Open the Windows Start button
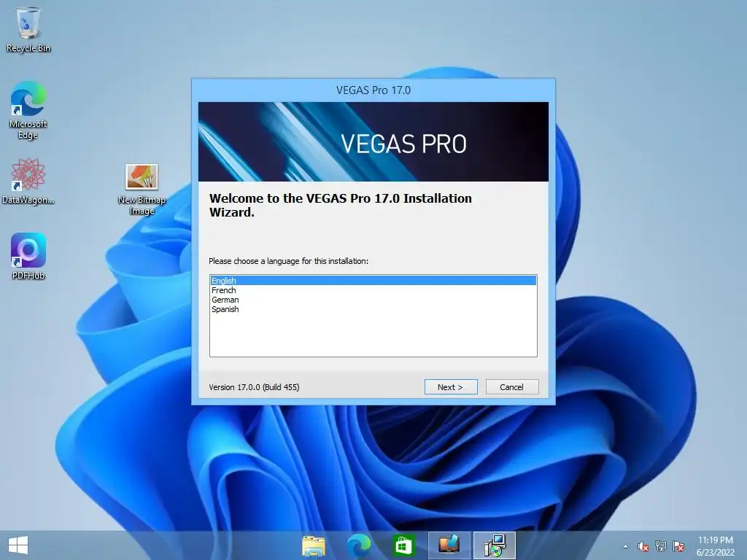747x560 pixels. (18, 545)
